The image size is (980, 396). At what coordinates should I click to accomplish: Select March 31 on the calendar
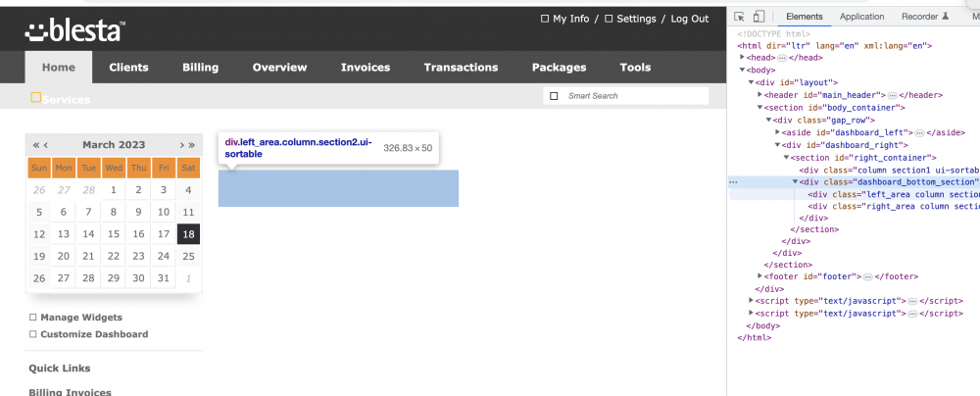click(164, 277)
